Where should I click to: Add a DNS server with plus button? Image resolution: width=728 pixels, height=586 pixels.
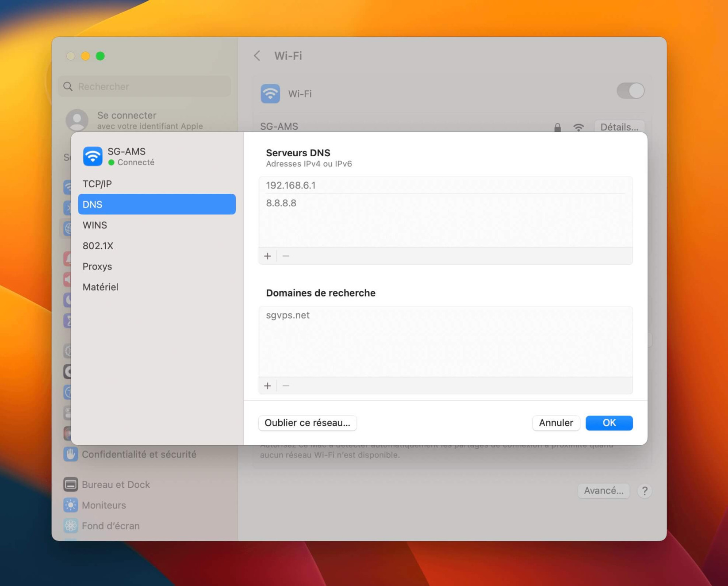(x=268, y=256)
